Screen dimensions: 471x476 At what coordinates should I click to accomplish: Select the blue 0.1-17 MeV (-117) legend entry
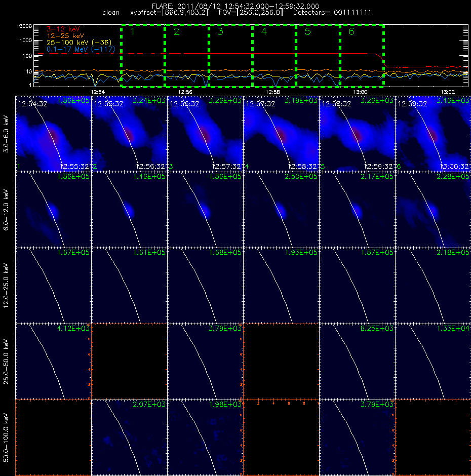point(81,49)
